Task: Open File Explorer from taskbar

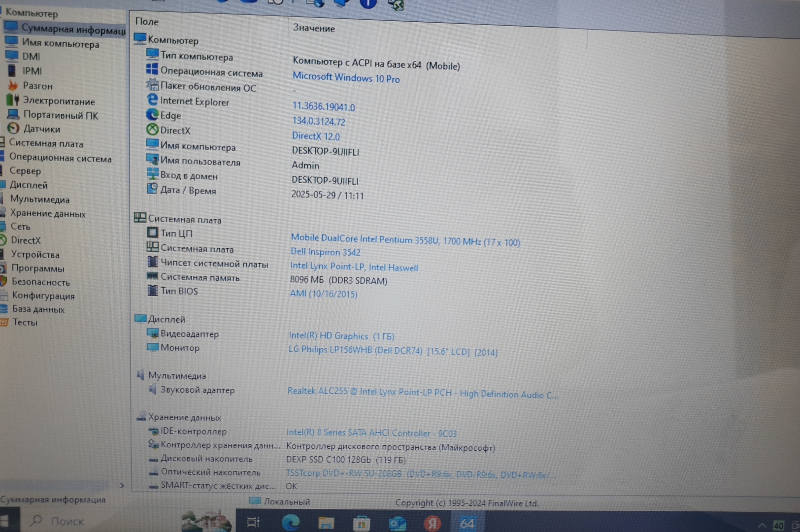Action: (x=326, y=523)
